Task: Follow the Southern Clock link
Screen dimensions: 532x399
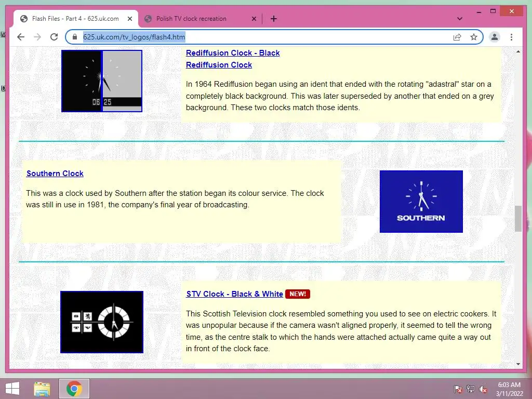Action: 55,174
